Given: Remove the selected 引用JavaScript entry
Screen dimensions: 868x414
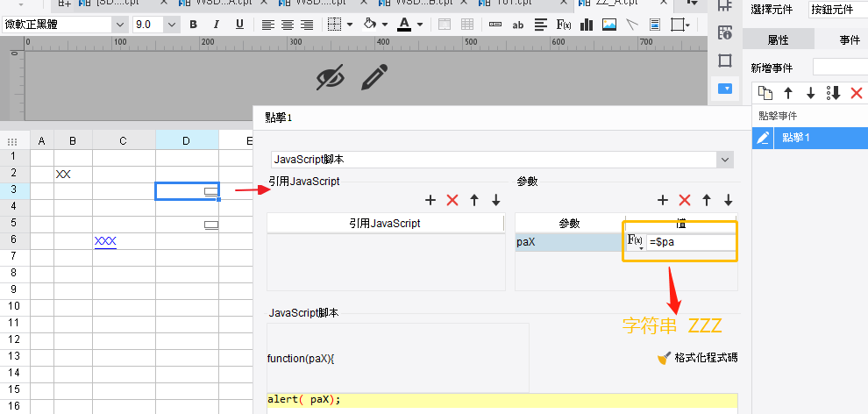Looking at the screenshot, I should tap(452, 200).
